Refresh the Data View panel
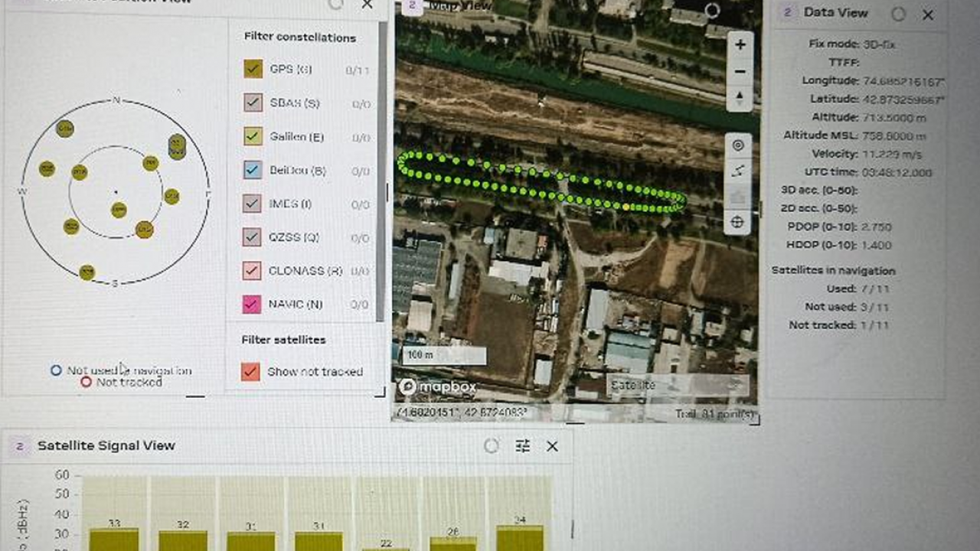Image resolution: width=980 pixels, height=551 pixels. (899, 14)
